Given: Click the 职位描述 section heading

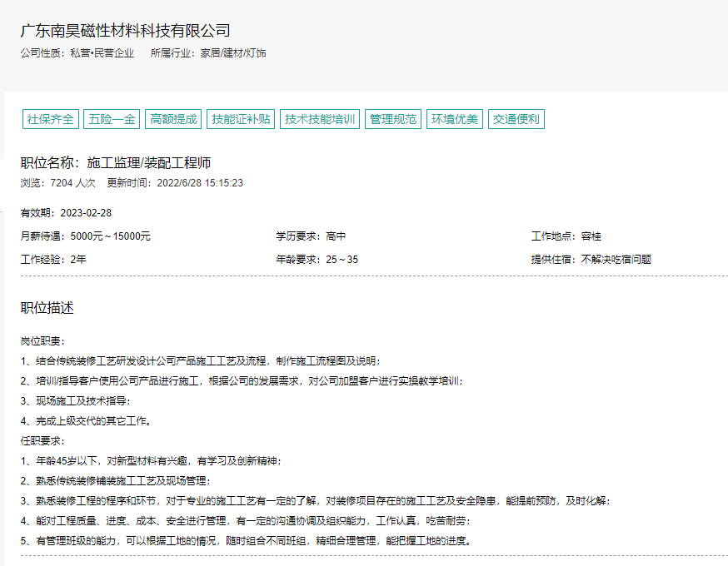Looking at the screenshot, I should point(47,308).
